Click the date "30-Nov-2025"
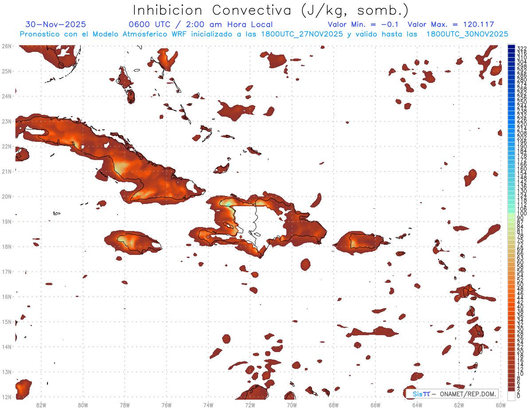 (x=56, y=24)
